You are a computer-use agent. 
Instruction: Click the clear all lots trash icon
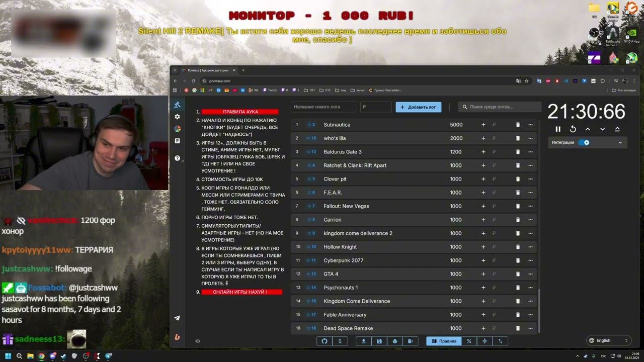[x=411, y=341]
